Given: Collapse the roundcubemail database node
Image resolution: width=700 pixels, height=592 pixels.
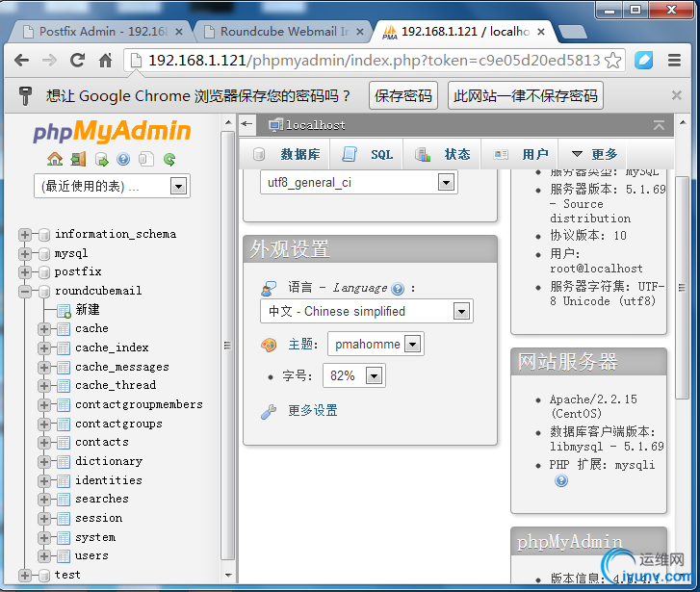Looking at the screenshot, I should pos(25,292).
